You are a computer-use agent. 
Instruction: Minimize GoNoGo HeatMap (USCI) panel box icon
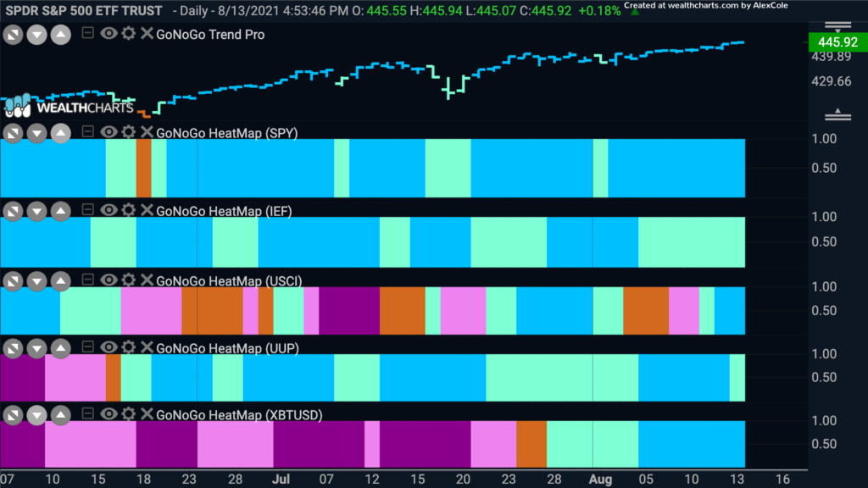(x=87, y=280)
